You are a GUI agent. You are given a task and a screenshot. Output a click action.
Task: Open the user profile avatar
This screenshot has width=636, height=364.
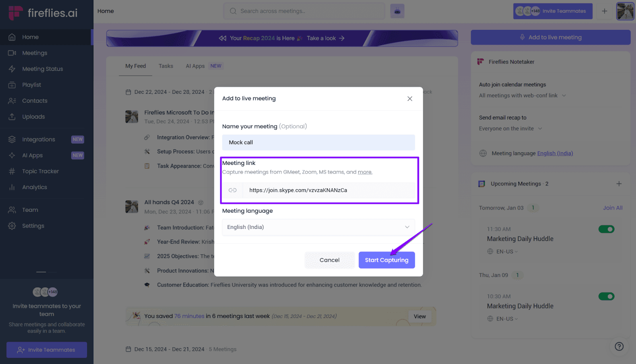625,11
